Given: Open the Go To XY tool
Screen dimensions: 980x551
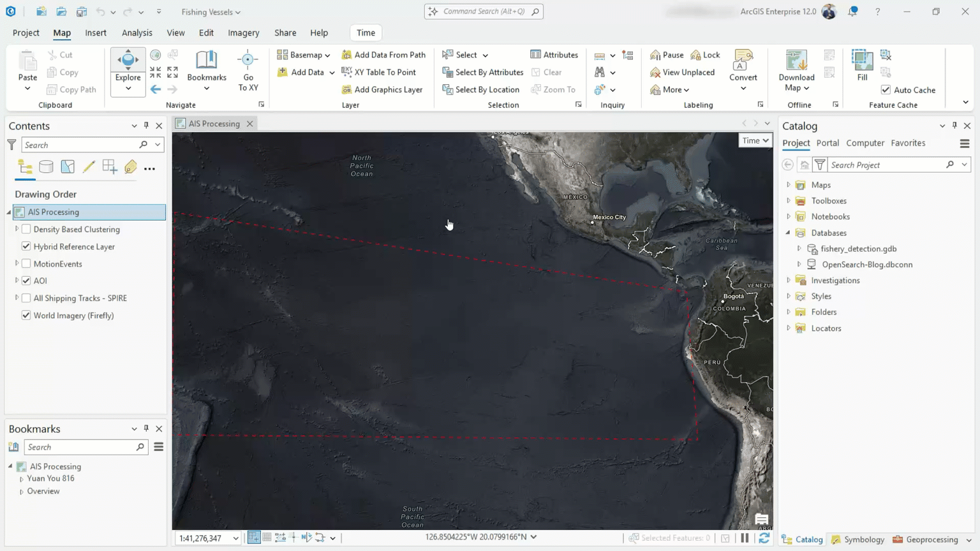Looking at the screenshot, I should [x=248, y=71].
